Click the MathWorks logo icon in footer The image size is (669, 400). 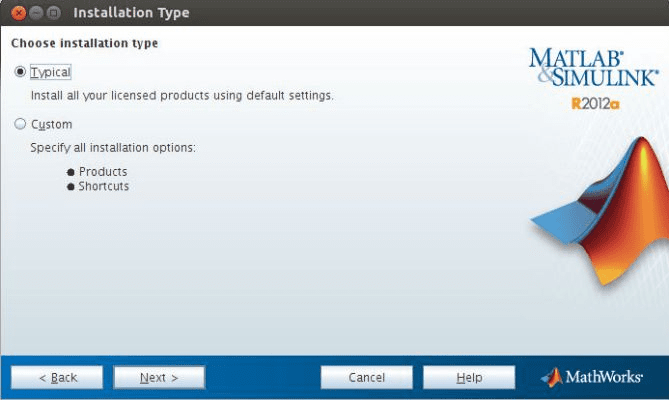click(x=551, y=377)
